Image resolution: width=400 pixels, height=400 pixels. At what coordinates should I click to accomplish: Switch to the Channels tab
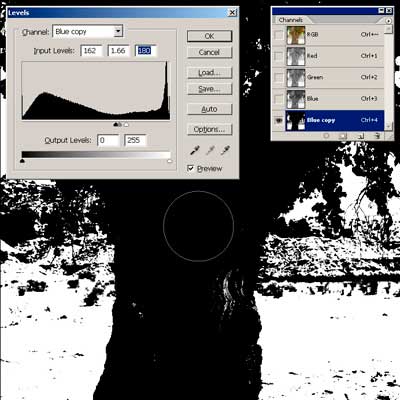click(291, 20)
